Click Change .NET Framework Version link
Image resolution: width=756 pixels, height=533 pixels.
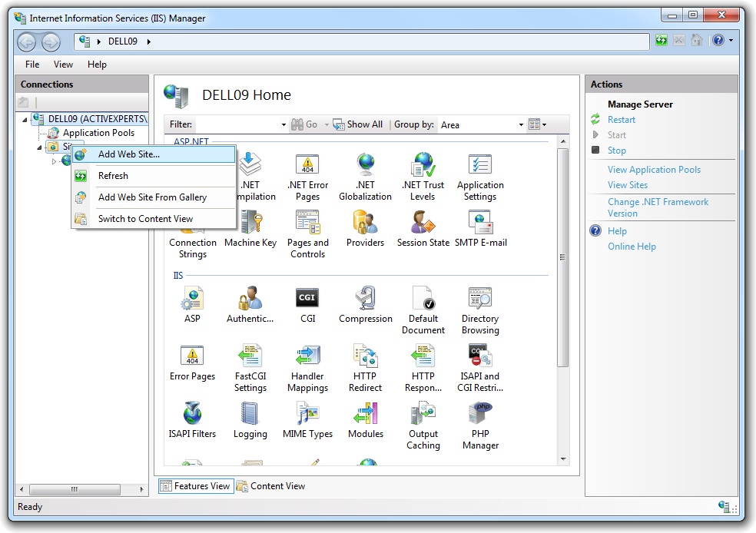pos(658,207)
